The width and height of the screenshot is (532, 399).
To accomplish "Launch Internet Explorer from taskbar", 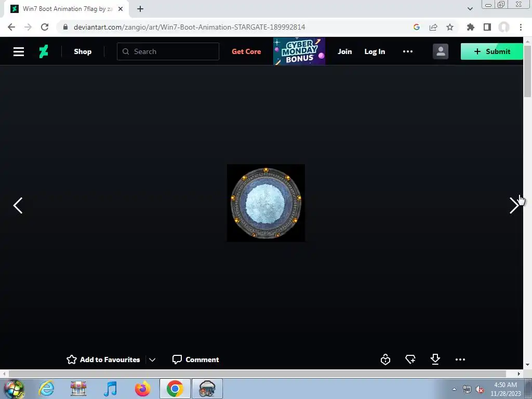I will (46, 389).
